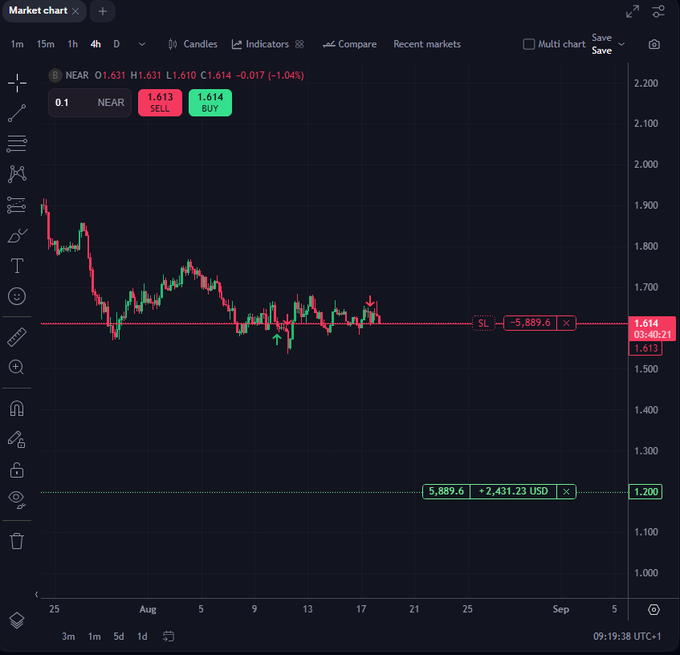The height and width of the screenshot is (655, 680).
Task: Open the object tree layers icon
Action: pyautogui.click(x=17, y=620)
